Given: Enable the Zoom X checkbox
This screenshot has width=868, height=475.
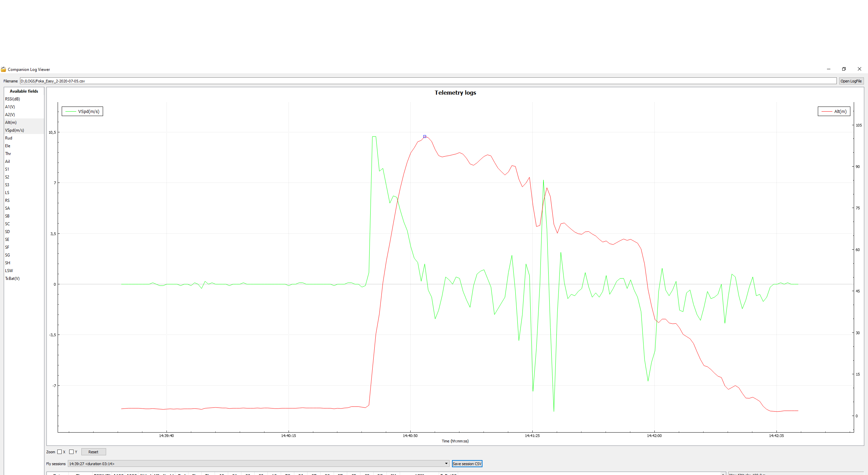Looking at the screenshot, I should pos(60,452).
